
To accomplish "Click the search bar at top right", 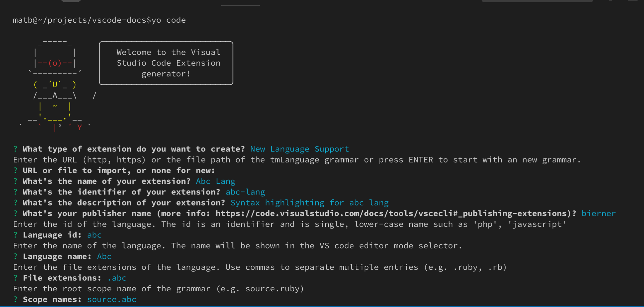I will pos(537,1).
